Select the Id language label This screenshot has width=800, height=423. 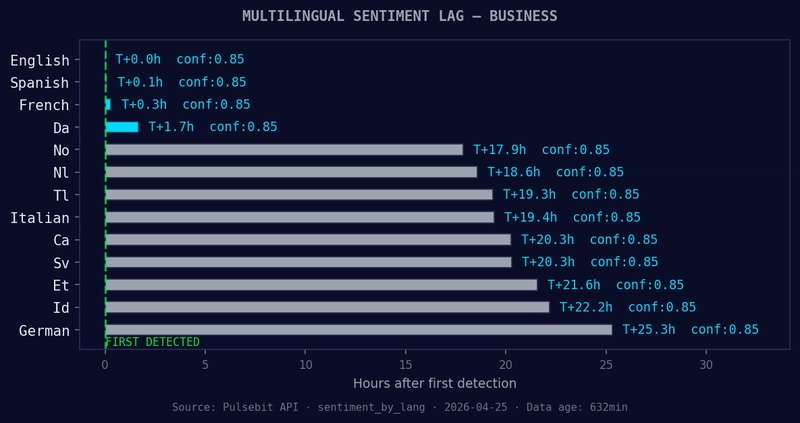[61, 308]
